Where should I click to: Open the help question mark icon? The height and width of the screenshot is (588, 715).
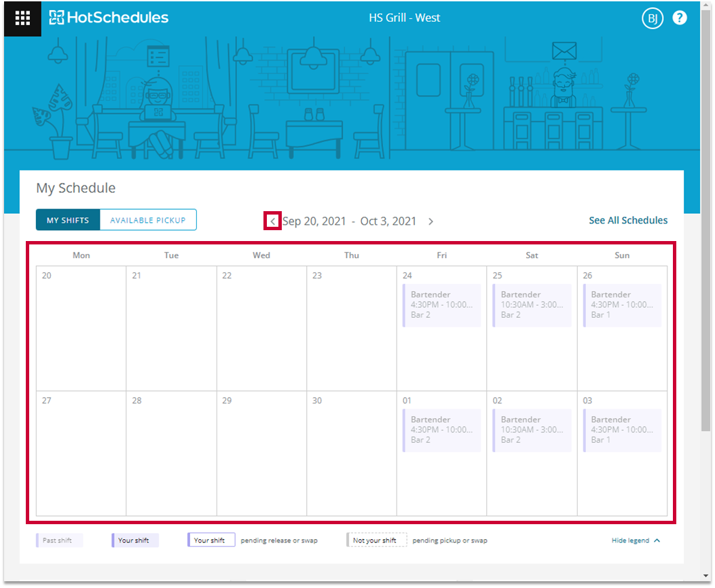tap(680, 18)
